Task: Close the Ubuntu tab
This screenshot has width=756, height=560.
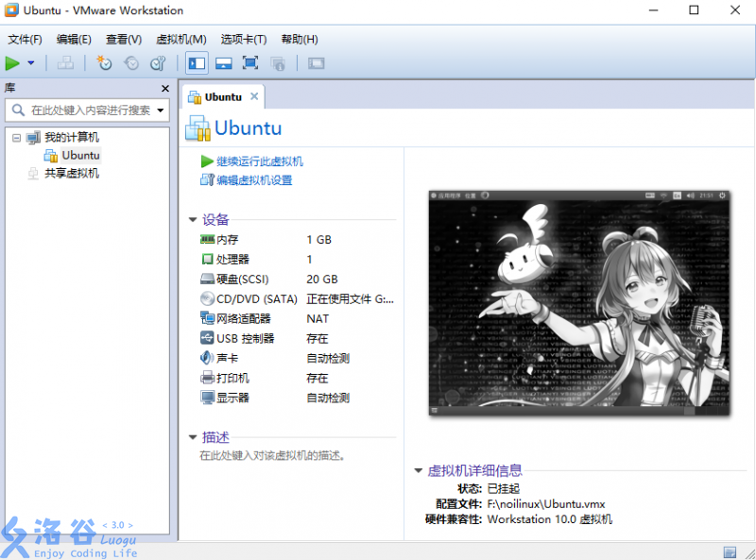Action: [254, 96]
